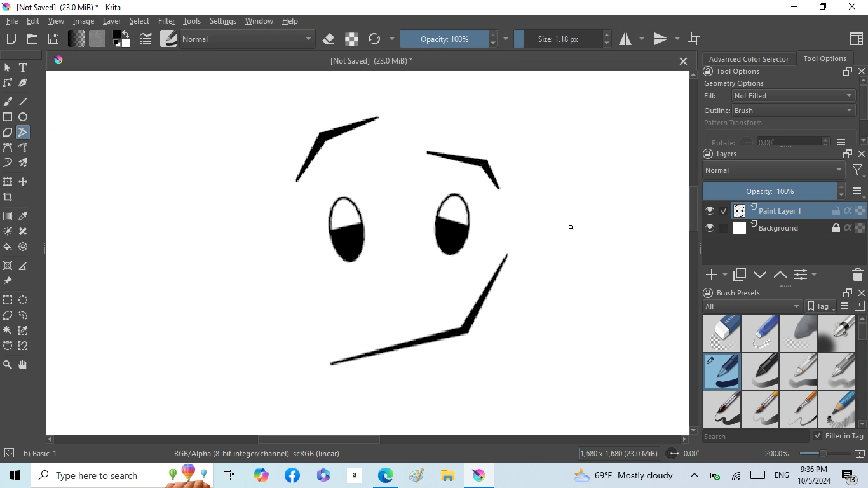
Task: Select the Freehand Brush tool
Action: (8, 102)
